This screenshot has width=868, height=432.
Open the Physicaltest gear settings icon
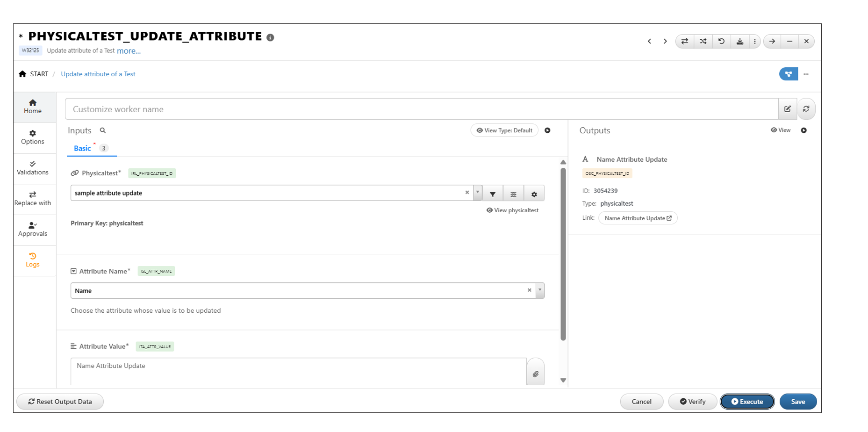point(534,194)
